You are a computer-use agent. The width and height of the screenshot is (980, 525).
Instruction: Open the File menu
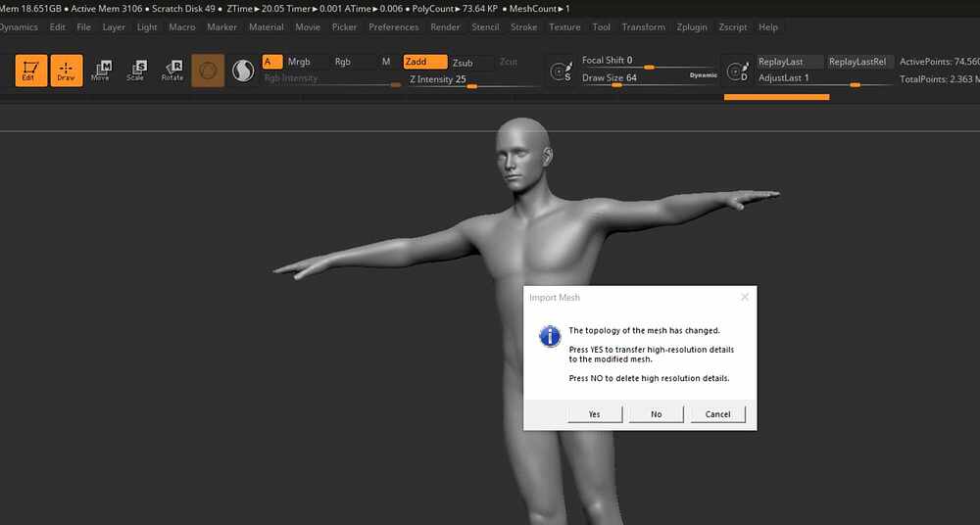point(83,26)
